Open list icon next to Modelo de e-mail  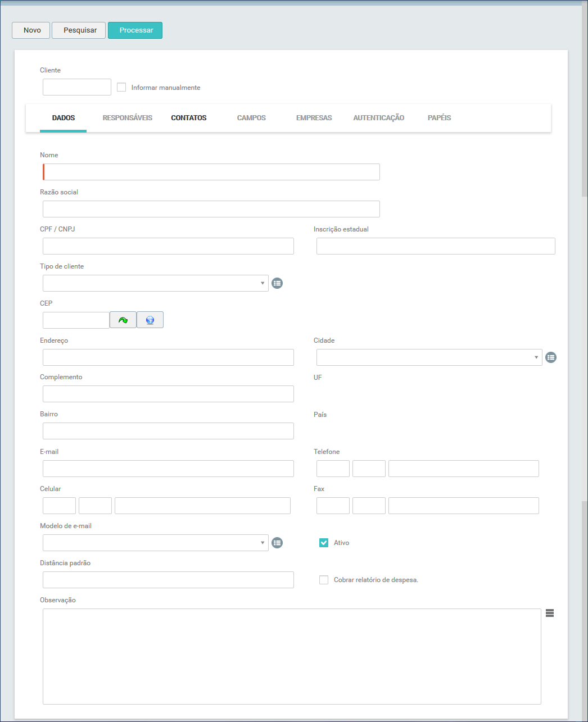pos(277,543)
